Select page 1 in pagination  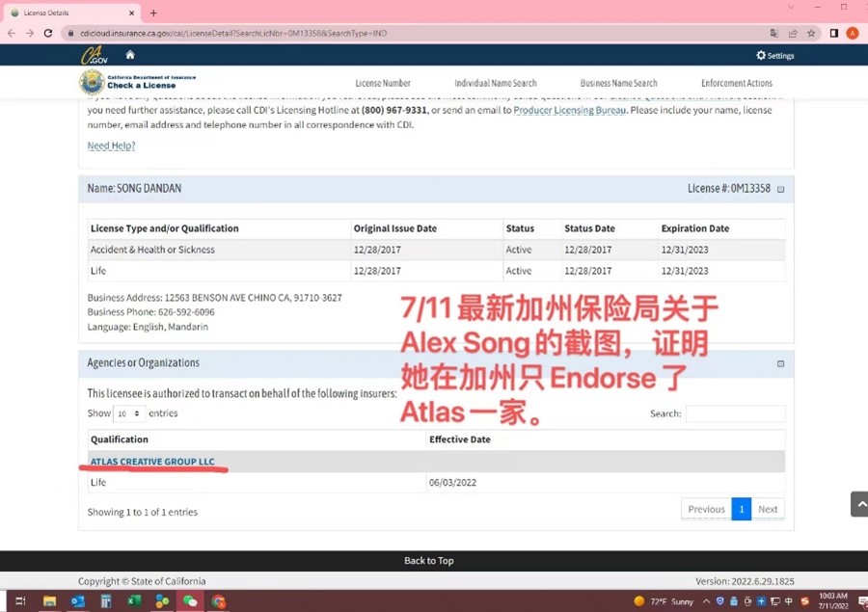pos(742,509)
